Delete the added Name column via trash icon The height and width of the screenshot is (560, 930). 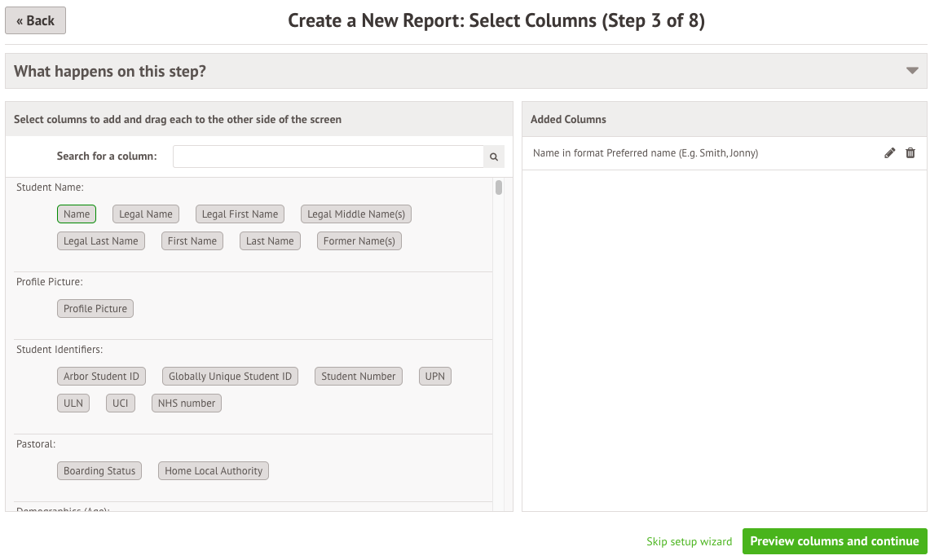tap(910, 153)
